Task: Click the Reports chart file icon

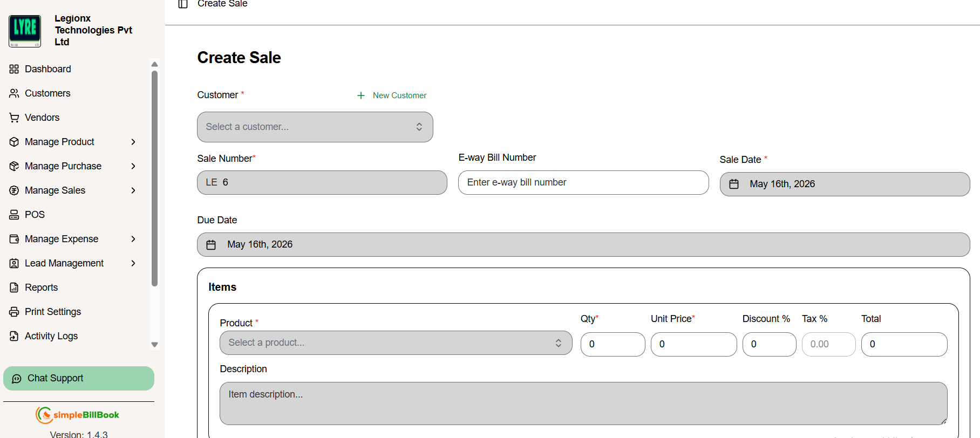Action: (x=14, y=288)
